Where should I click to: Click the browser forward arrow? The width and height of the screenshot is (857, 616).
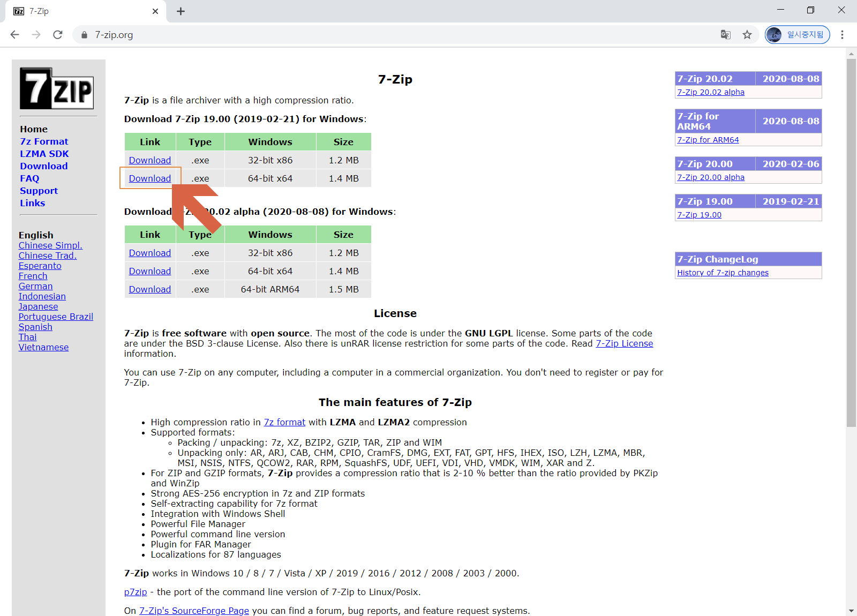[36, 35]
